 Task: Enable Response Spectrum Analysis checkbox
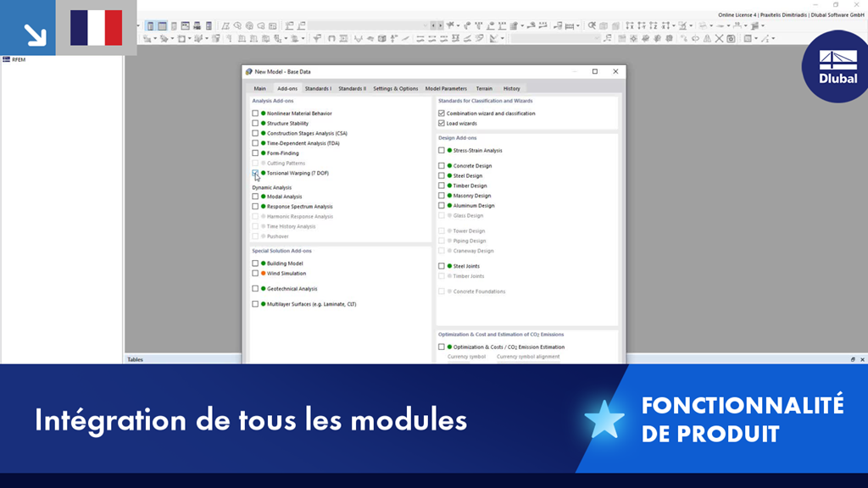[x=255, y=207]
